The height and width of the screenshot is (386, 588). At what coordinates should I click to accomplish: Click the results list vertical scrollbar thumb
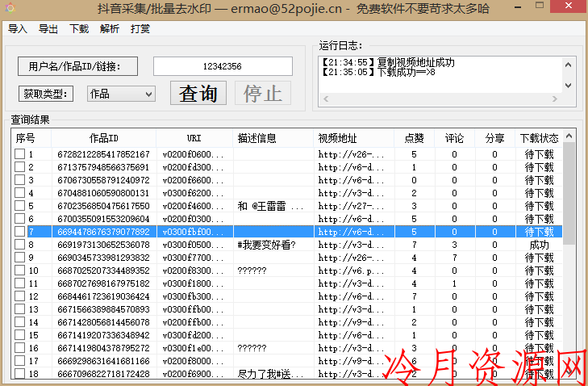(x=569, y=193)
